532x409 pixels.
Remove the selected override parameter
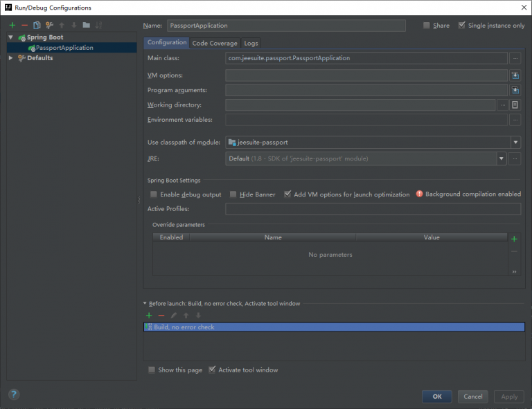[514, 251]
